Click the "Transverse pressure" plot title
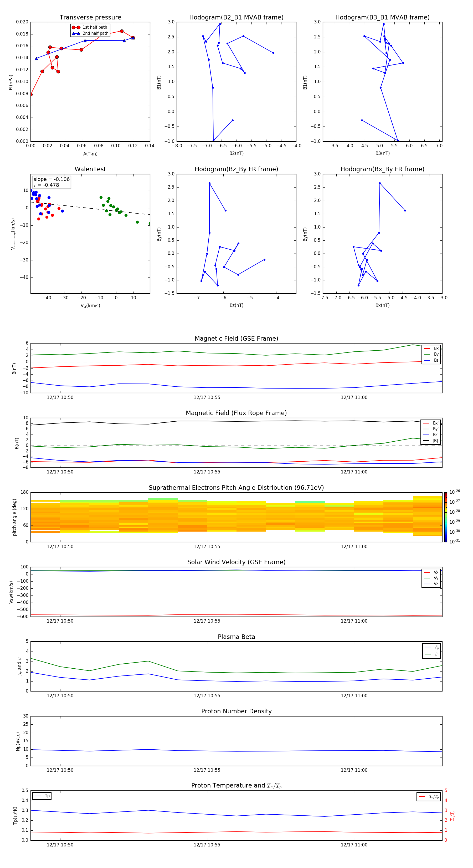Image resolution: width=473 pixels, height=868 pixels. pos(90,18)
